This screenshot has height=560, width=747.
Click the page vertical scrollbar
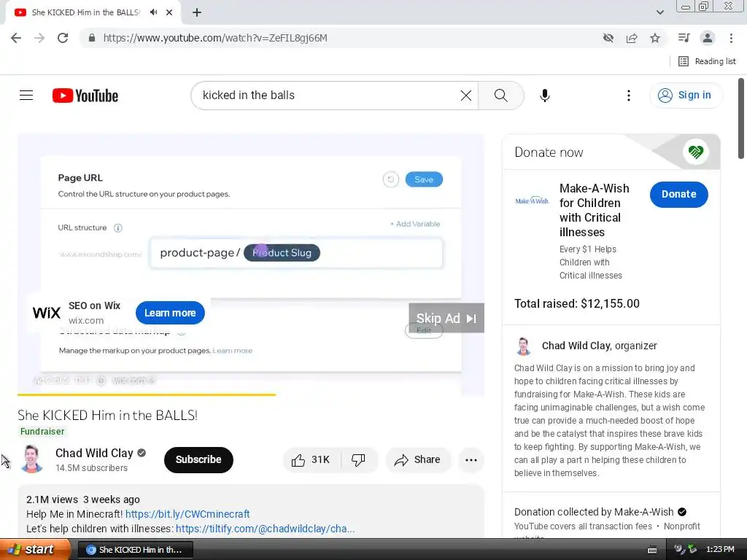click(741, 118)
